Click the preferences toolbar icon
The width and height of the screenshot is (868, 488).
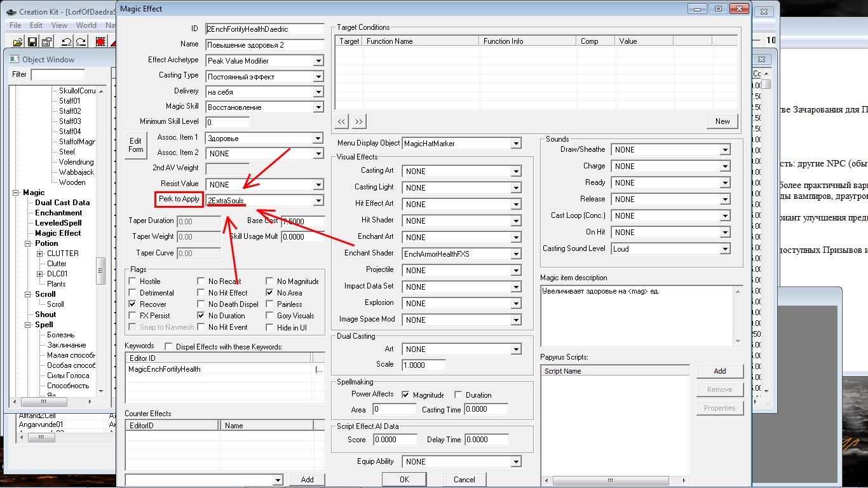(x=47, y=42)
